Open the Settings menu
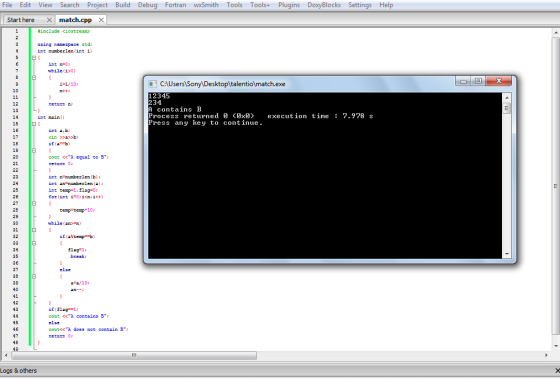The image size is (560, 380). [360, 5]
